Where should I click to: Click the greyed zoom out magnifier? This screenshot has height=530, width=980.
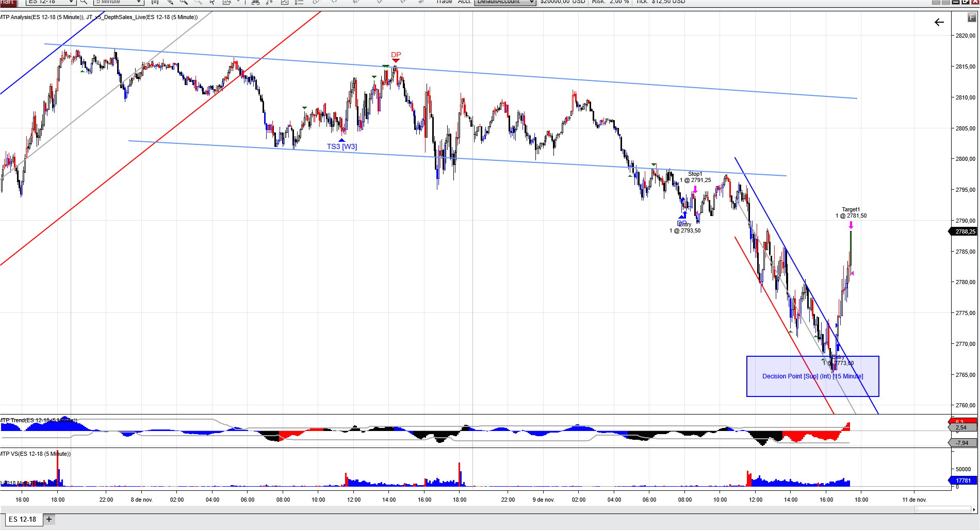[198, 2]
